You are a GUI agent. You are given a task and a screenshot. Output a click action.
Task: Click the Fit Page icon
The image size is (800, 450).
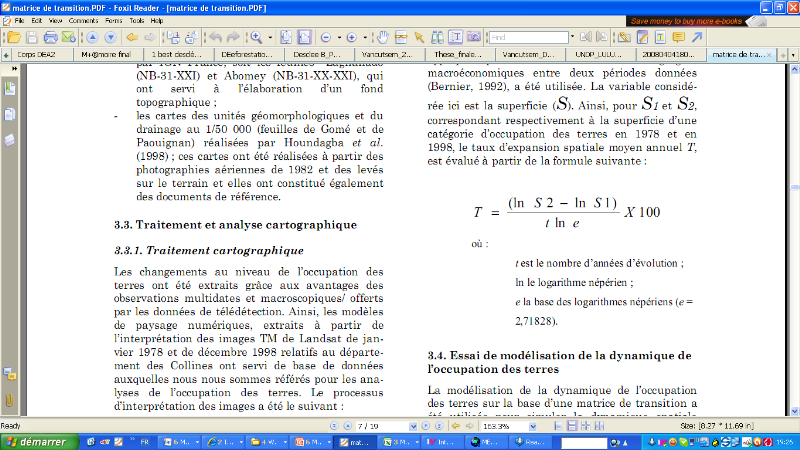coord(286,37)
